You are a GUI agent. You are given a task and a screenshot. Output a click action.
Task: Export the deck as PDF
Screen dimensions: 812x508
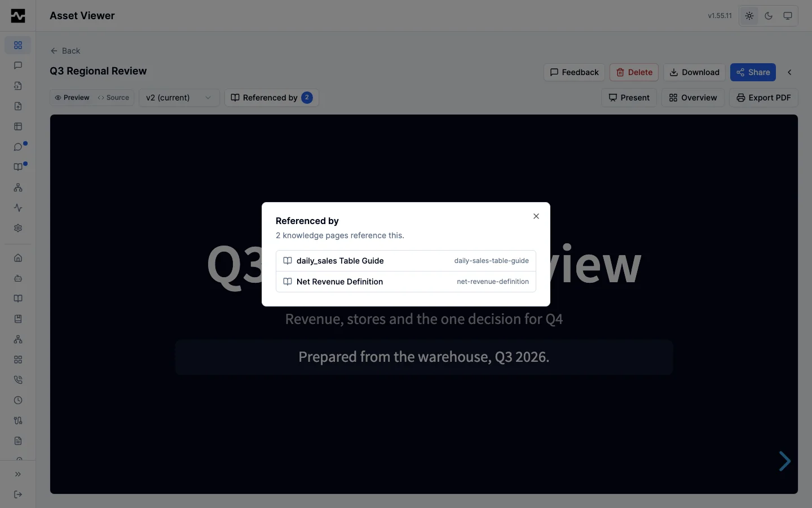tap(764, 98)
